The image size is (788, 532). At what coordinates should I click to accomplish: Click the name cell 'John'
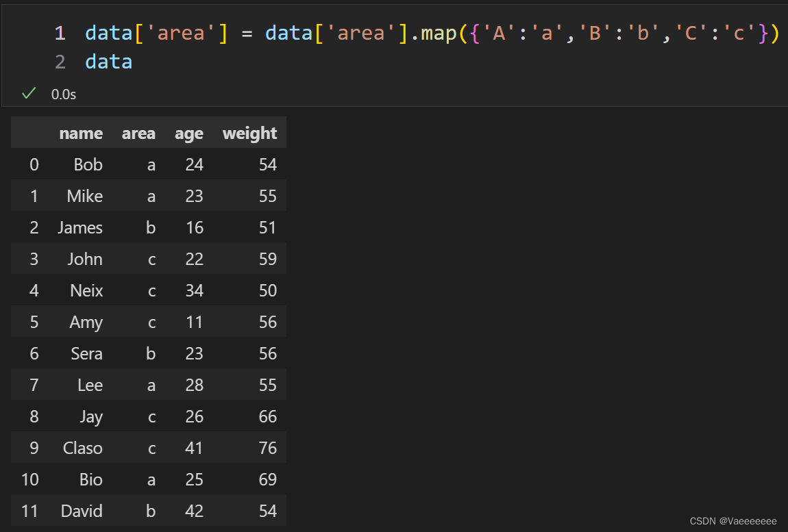[85, 259]
